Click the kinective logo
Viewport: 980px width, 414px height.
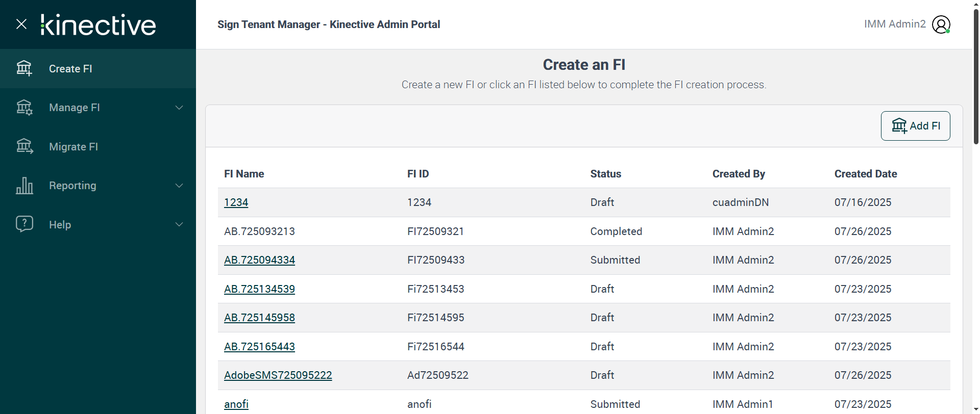99,24
